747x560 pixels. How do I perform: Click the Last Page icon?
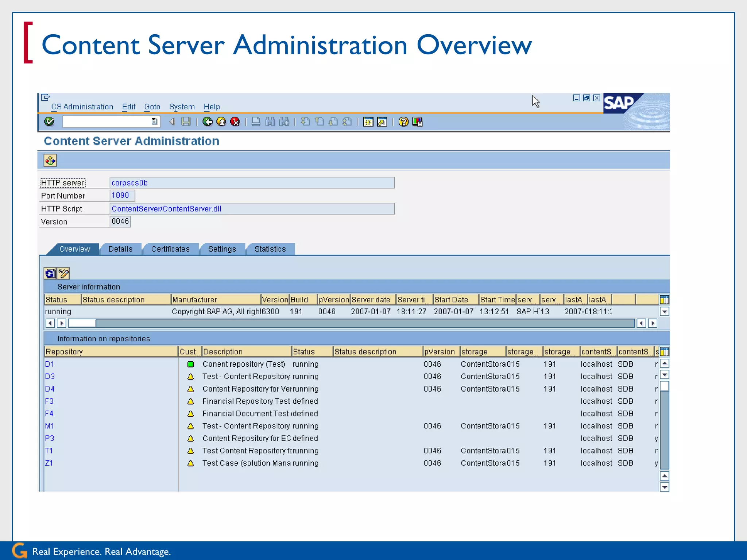tap(347, 121)
